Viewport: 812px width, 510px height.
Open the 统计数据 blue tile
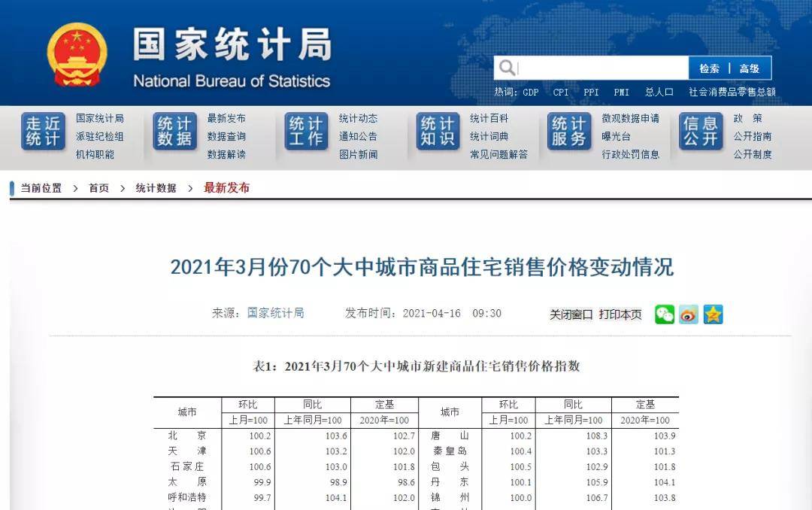coord(174,131)
